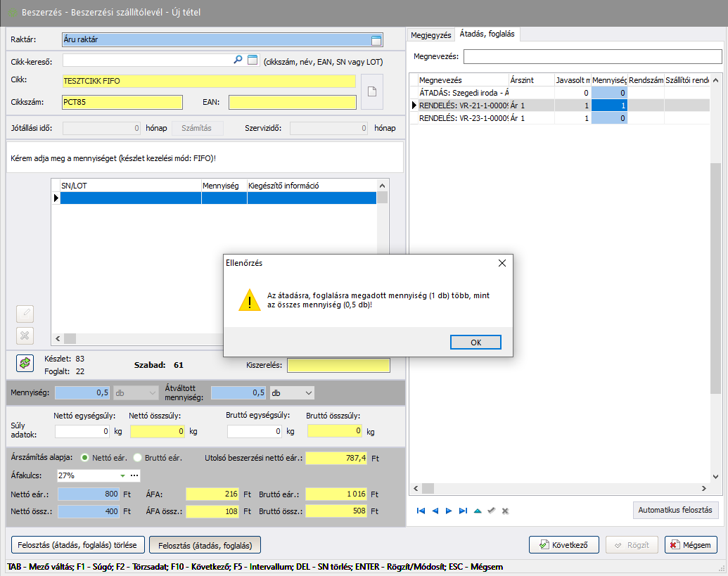The image size is (728, 576).
Task: Select the Bruttó eár. radio button
Action: tap(137, 458)
